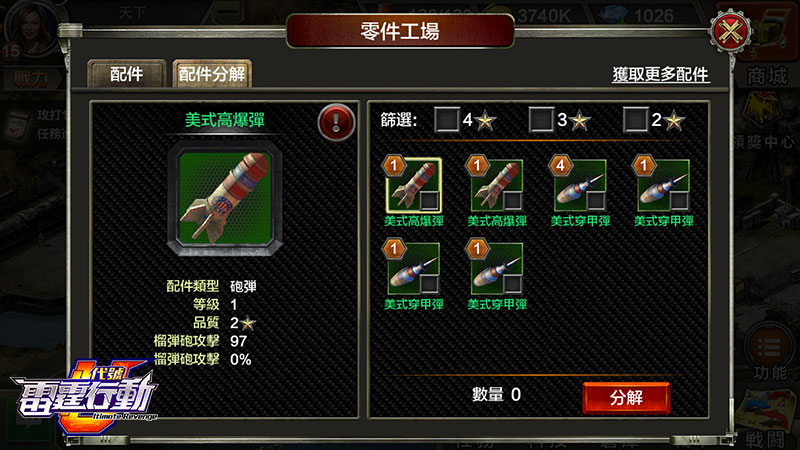The image size is (800, 450).
Task: Enable the 2-star filter checkbox
Action: [636, 120]
